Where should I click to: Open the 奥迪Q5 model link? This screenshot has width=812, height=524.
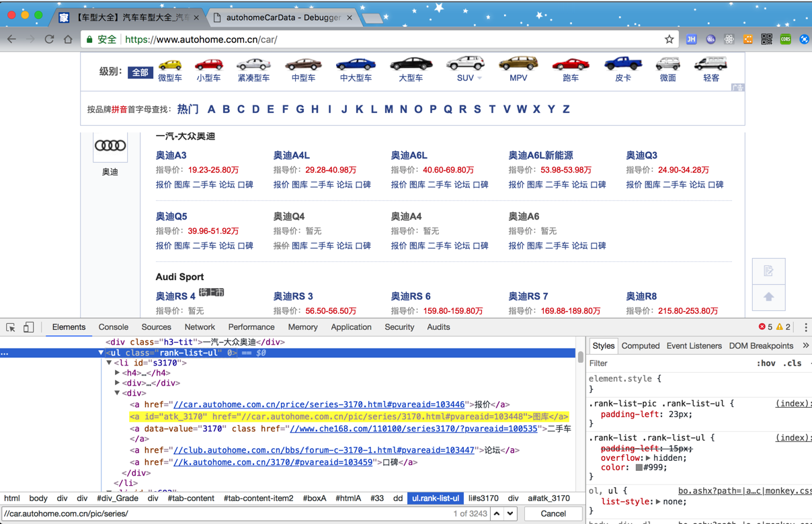[171, 216]
